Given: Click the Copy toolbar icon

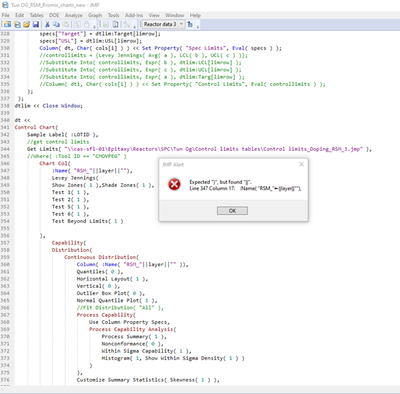Looking at the screenshot, I should point(56,24).
